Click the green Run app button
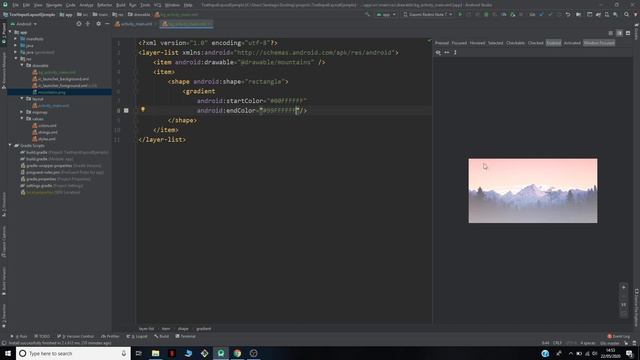Image resolution: width=640 pixels, height=360 pixels. tap(460, 14)
